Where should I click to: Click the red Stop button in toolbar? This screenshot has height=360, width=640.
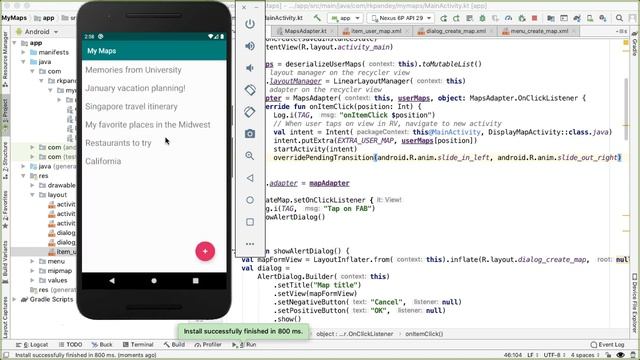pos(534,18)
